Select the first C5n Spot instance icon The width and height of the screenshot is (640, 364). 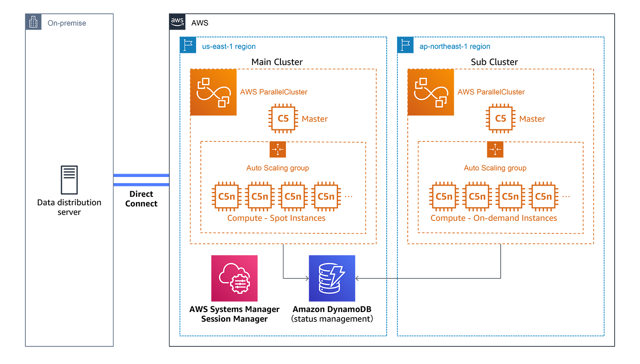tap(227, 196)
